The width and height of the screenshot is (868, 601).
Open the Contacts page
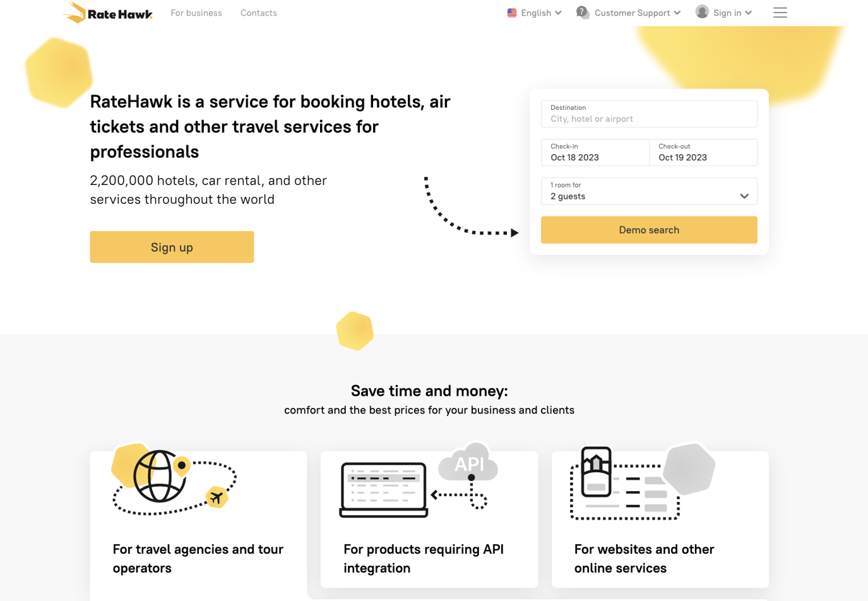pyautogui.click(x=259, y=13)
